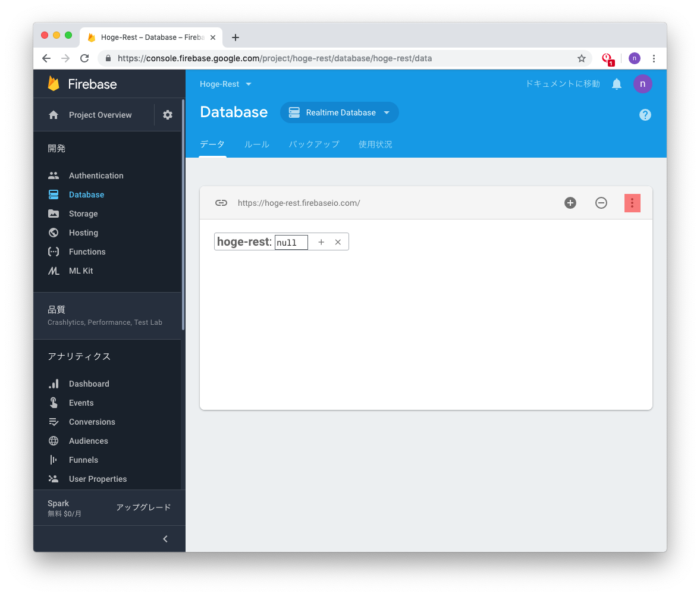Click the database URL link icon
This screenshot has width=700, height=596.
click(221, 203)
